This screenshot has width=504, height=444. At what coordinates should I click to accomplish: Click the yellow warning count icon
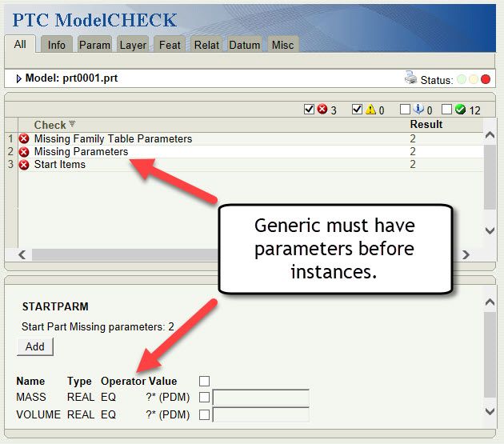[x=370, y=110]
